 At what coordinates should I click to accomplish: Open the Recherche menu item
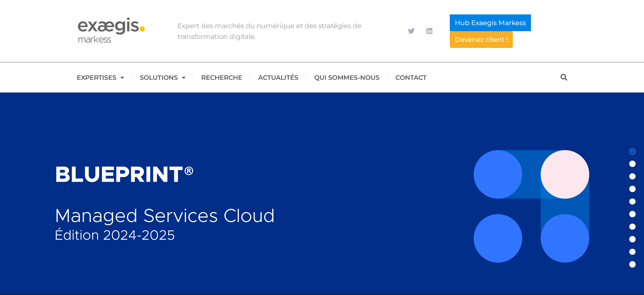[x=222, y=78]
